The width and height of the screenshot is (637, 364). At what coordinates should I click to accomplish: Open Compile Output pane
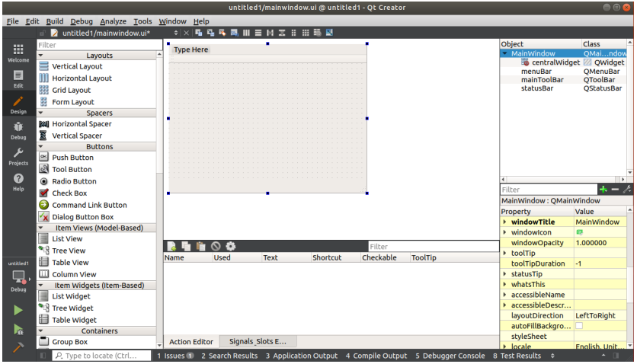(x=376, y=356)
